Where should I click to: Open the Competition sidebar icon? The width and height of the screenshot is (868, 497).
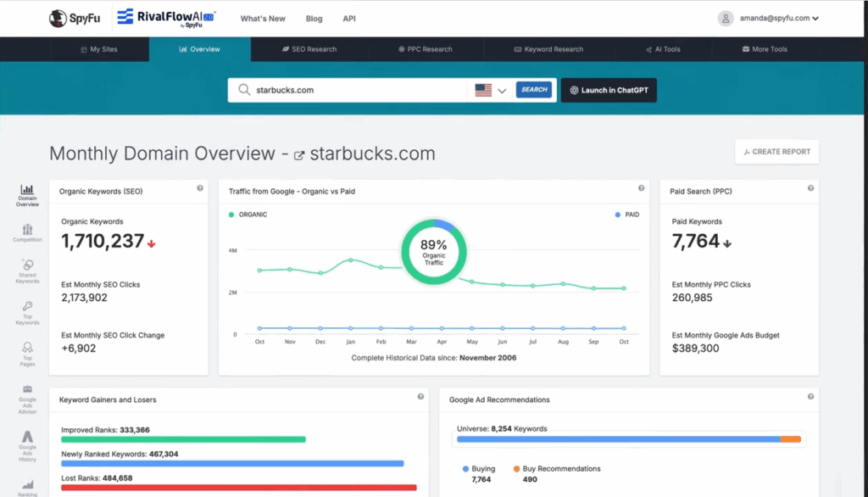[27, 233]
